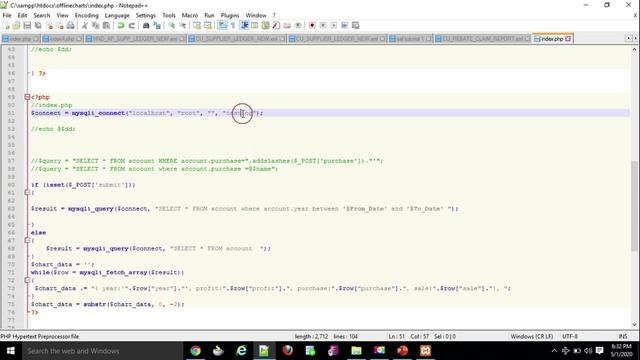Toggle Show All Characters paragraph icon
Viewport: 640px width, 360px height.
(233, 26)
